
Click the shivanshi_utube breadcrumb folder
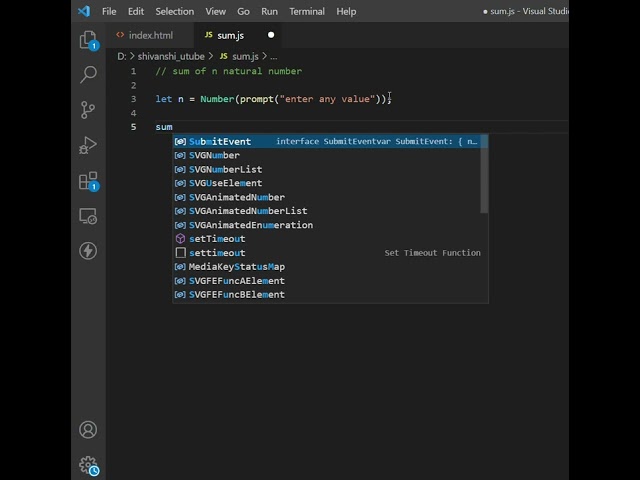pos(171,56)
